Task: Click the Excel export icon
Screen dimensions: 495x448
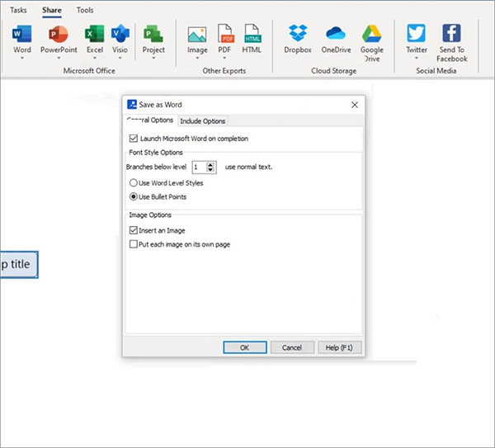Action: [94, 34]
